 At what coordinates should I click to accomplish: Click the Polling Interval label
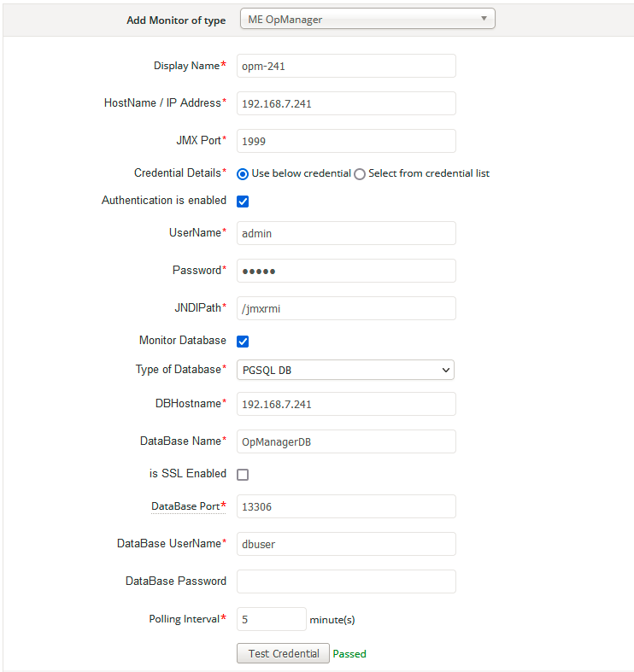coord(187,619)
